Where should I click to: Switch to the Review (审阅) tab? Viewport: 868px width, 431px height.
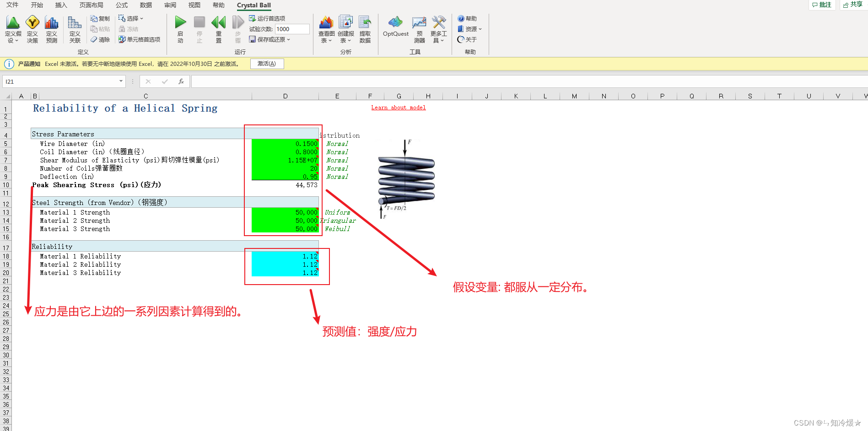170,5
